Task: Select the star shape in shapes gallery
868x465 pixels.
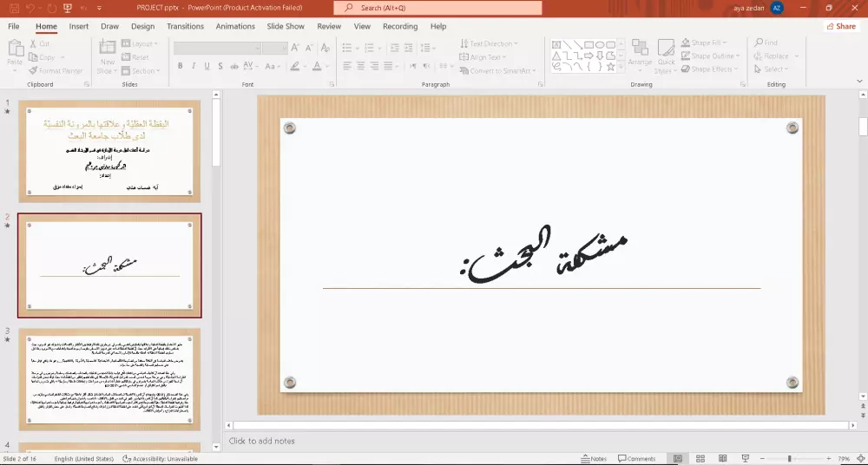Action: click(x=610, y=67)
